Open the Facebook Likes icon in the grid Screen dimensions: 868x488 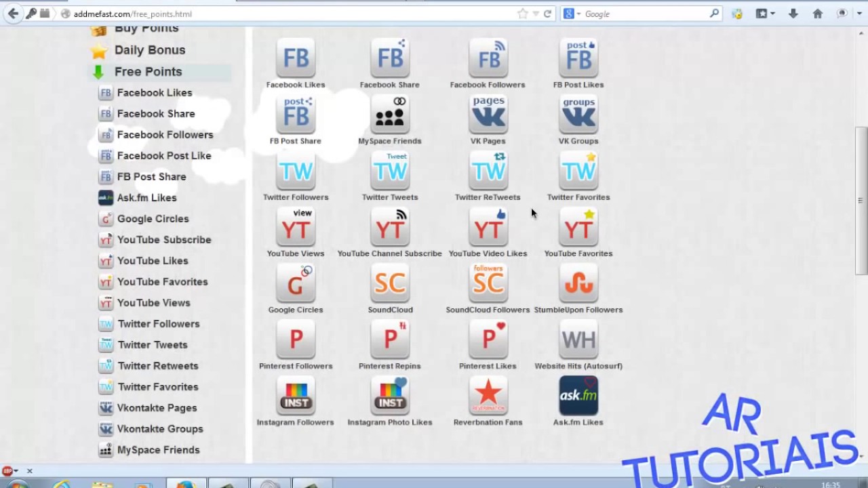pyautogui.click(x=296, y=58)
